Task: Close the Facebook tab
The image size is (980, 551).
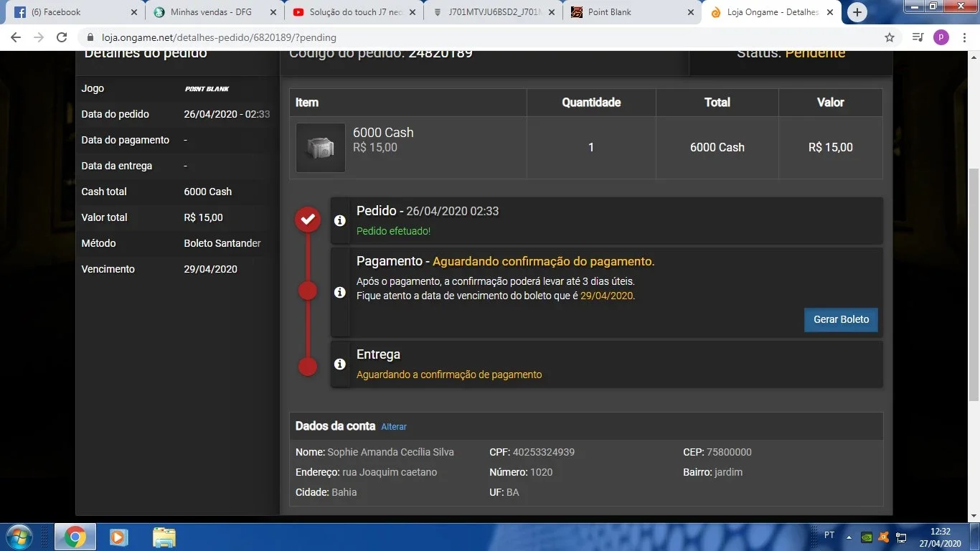Action: (133, 12)
